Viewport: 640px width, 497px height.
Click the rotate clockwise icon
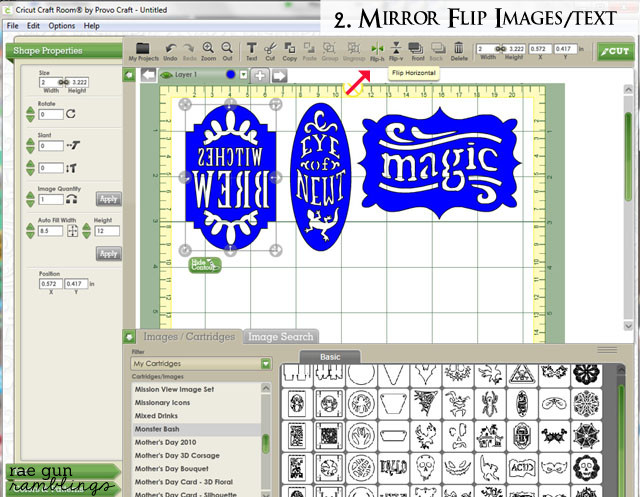[71, 114]
